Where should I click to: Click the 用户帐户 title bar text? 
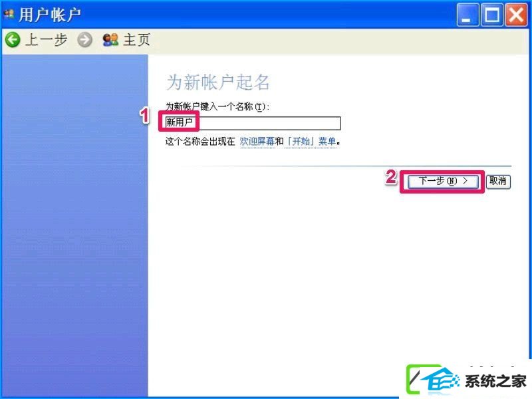click(50, 15)
